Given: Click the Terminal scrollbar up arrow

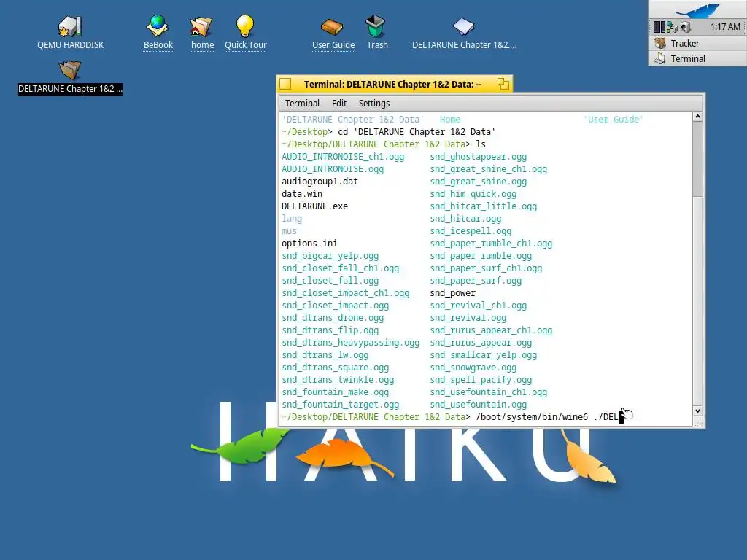Looking at the screenshot, I should click(697, 117).
